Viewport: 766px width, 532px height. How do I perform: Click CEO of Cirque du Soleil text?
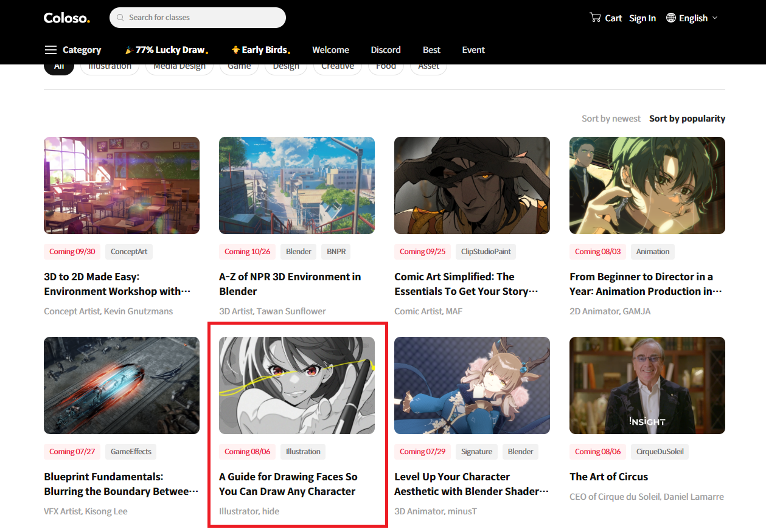click(x=647, y=497)
